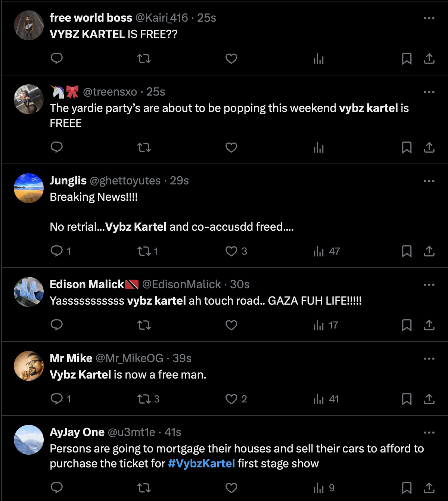Like Mr Mike's tweet about Vybz Kartel
The image size is (448, 501).
coord(231,399)
